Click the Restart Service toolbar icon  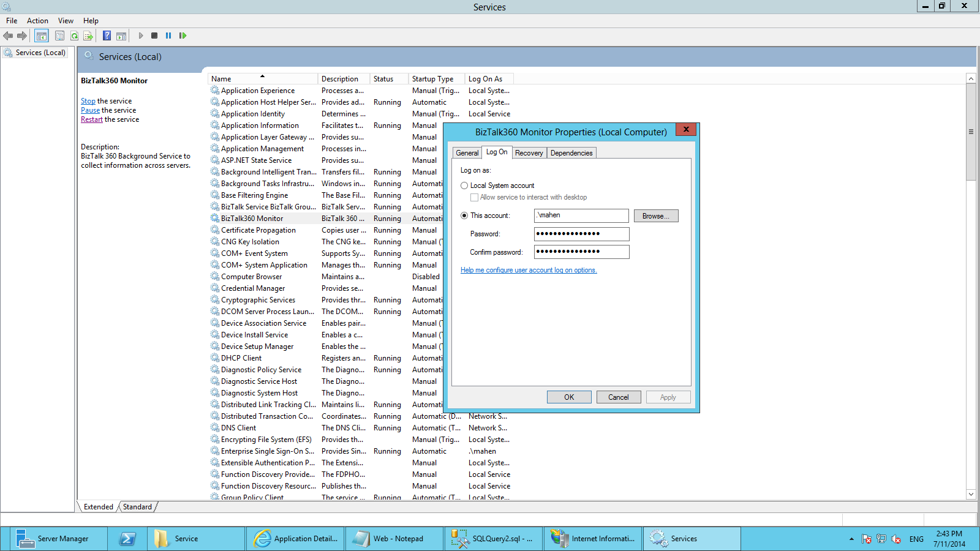point(183,36)
